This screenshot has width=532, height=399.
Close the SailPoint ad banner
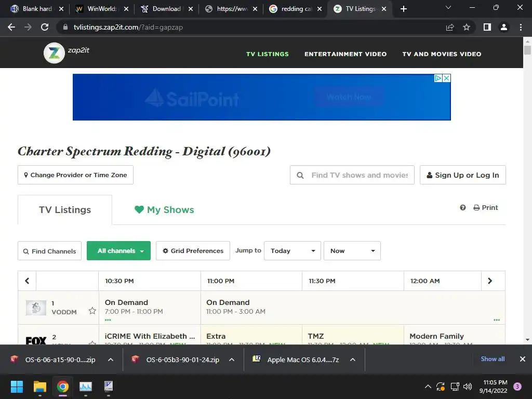(x=446, y=78)
